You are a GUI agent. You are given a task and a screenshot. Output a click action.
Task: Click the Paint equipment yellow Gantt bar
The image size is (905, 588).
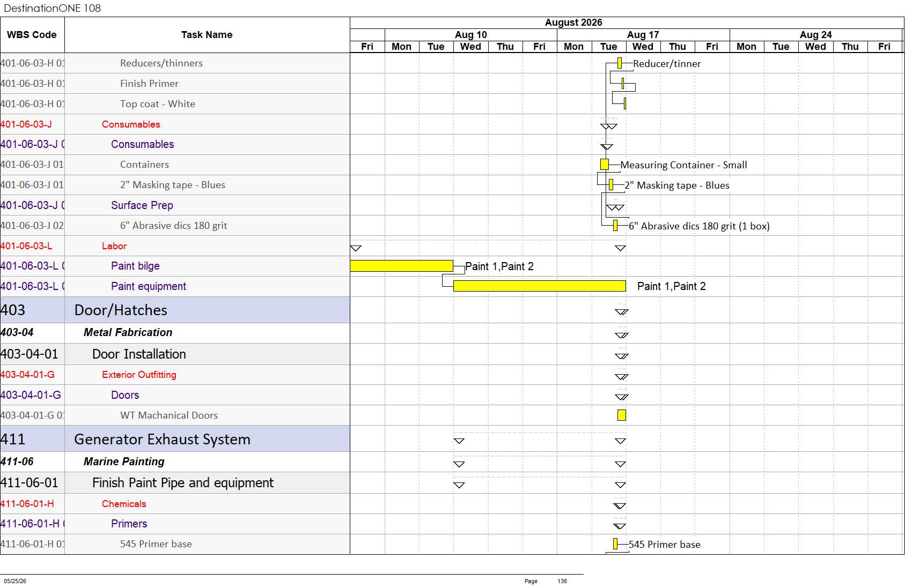tap(539, 286)
